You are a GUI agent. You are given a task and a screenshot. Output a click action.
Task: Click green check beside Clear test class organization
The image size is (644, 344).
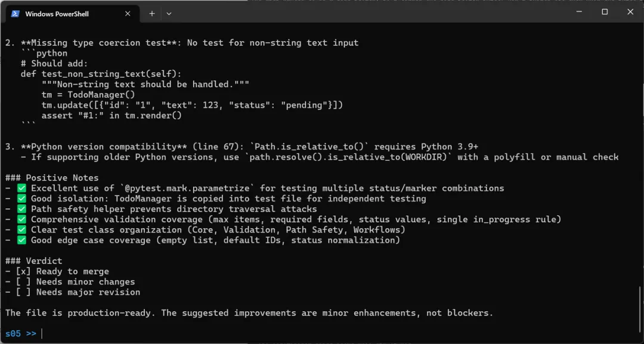tap(21, 230)
